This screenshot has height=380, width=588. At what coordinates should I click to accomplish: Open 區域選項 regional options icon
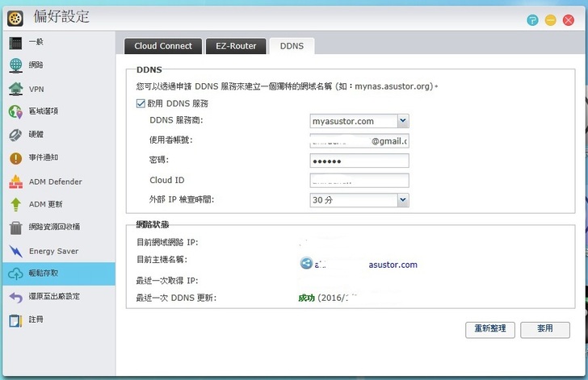click(15, 111)
